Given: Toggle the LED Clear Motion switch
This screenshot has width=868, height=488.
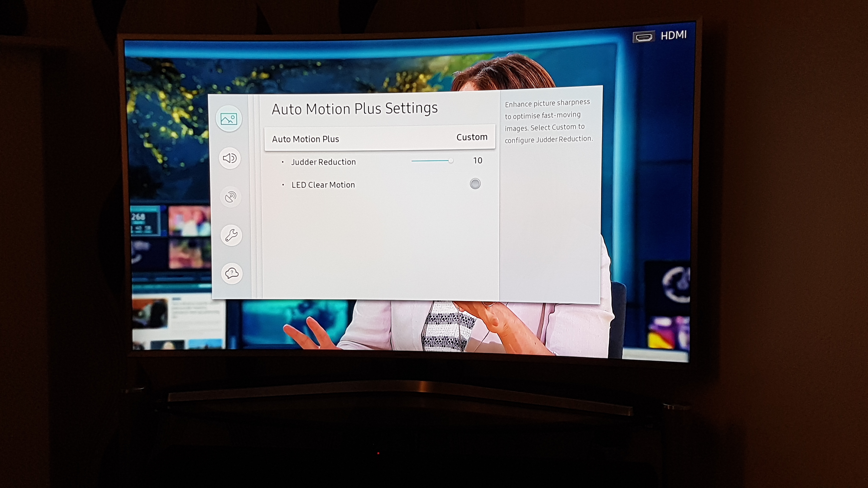Looking at the screenshot, I should pos(475,184).
